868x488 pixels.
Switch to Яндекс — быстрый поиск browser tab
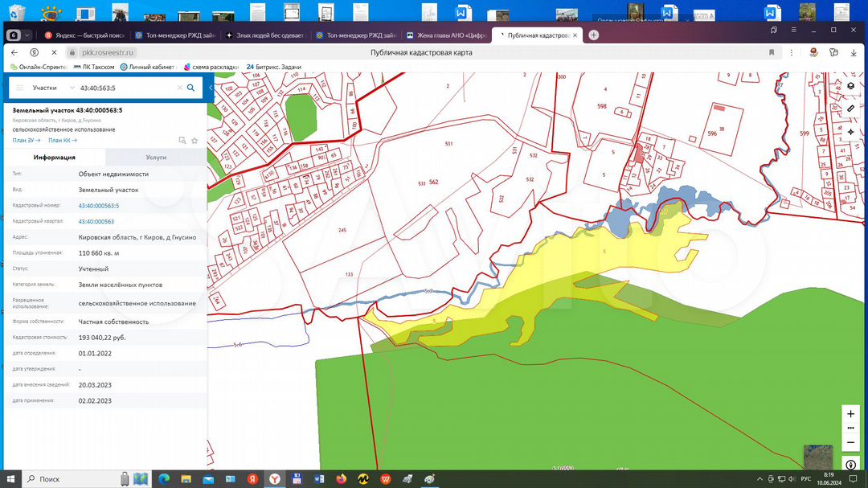(84, 35)
